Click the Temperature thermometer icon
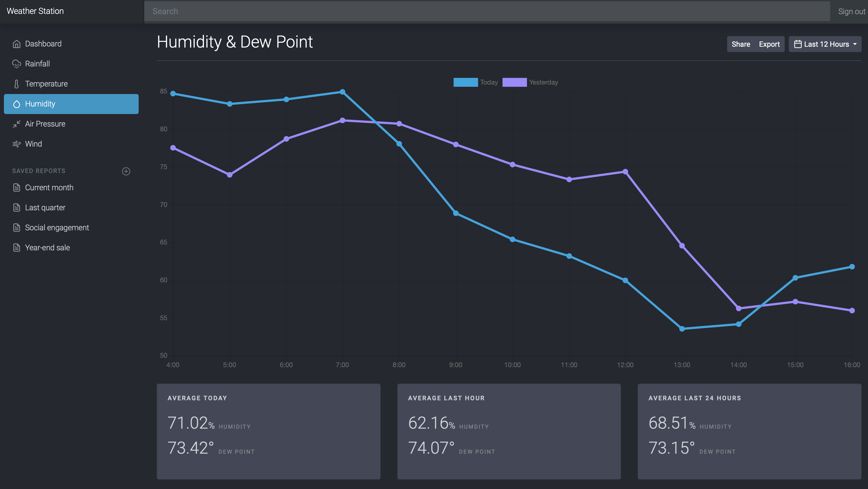 coord(16,84)
